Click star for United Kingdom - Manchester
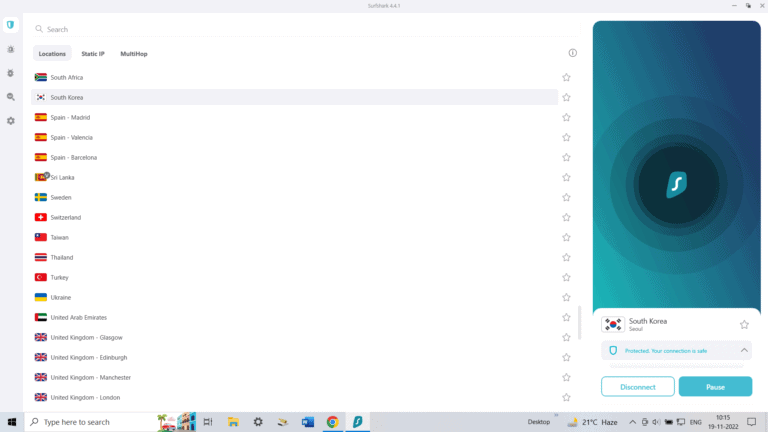The width and height of the screenshot is (768, 432). (566, 377)
